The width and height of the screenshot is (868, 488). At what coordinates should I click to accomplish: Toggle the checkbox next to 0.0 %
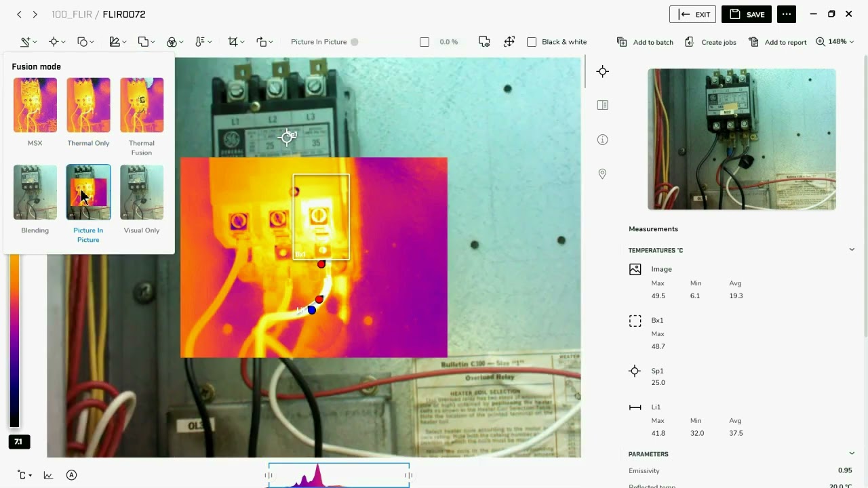coord(425,42)
